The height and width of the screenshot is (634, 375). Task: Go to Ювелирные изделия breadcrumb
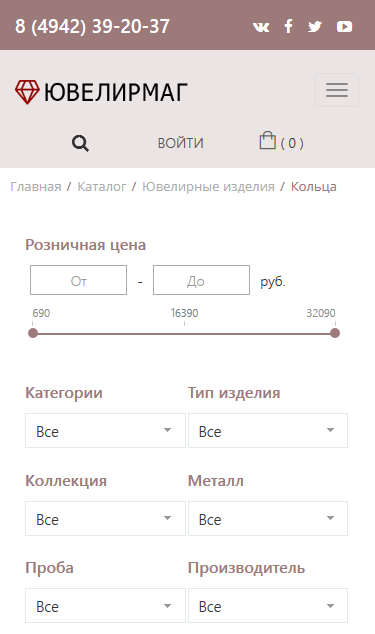click(208, 186)
